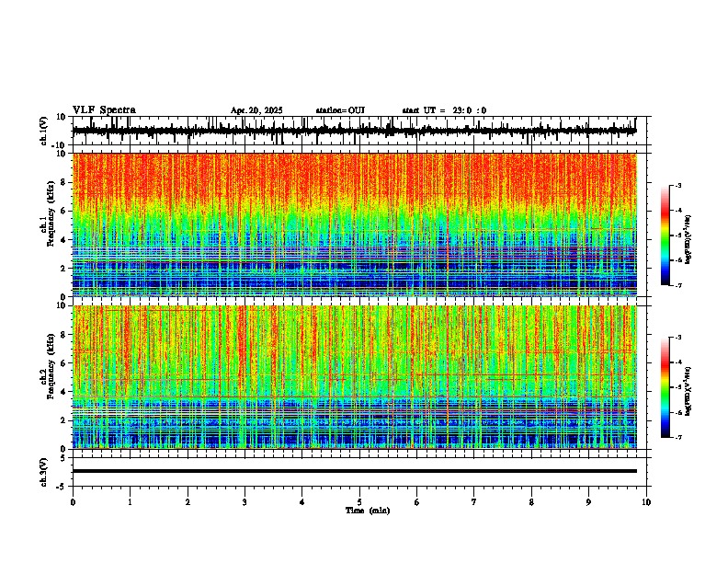
Task: Click the "-7" label on ch.1 colorbar
Action: (678, 285)
